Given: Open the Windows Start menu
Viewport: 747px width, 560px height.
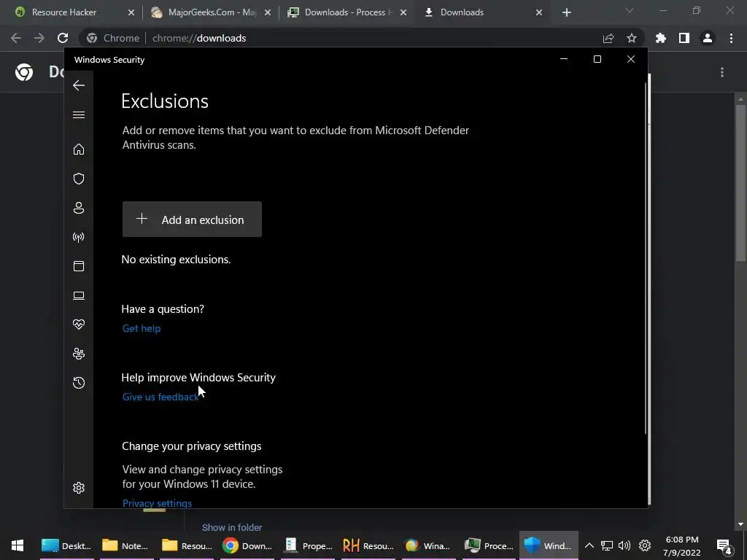Looking at the screenshot, I should [18, 545].
